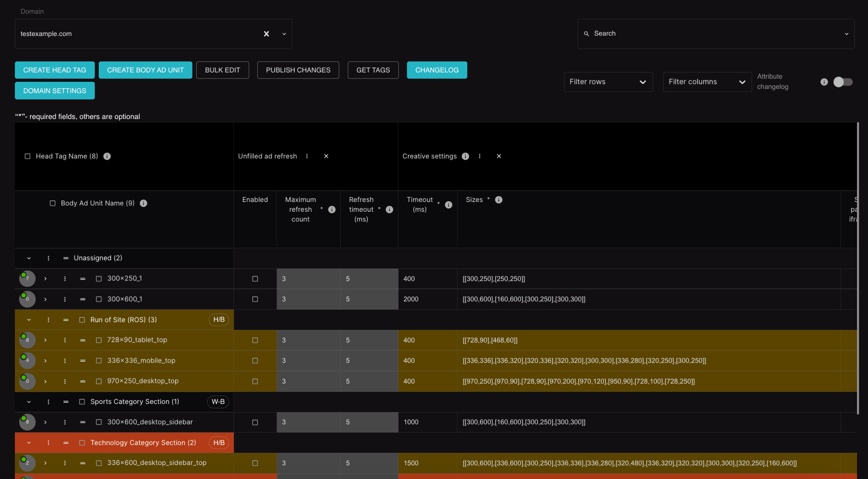Open three-dot menu for Unassigned group
This screenshot has width=868, height=479.
click(x=48, y=258)
